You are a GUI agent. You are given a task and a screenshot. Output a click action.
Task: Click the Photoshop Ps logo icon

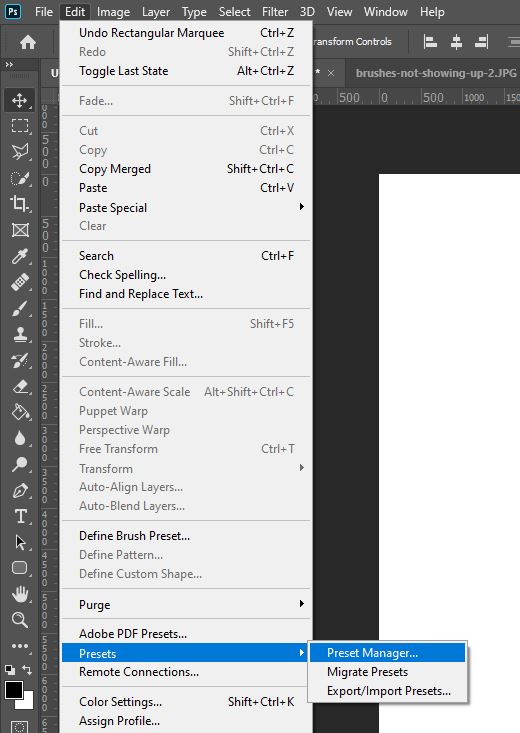tap(13, 11)
